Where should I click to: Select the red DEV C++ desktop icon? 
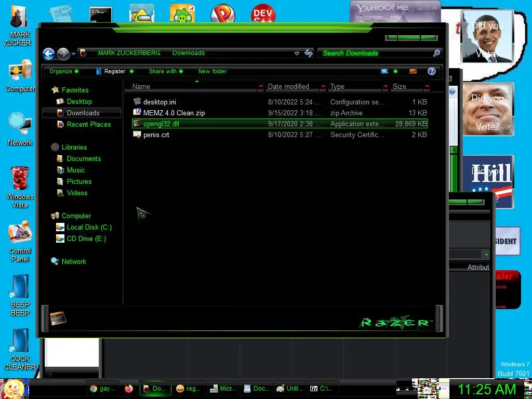[263, 14]
